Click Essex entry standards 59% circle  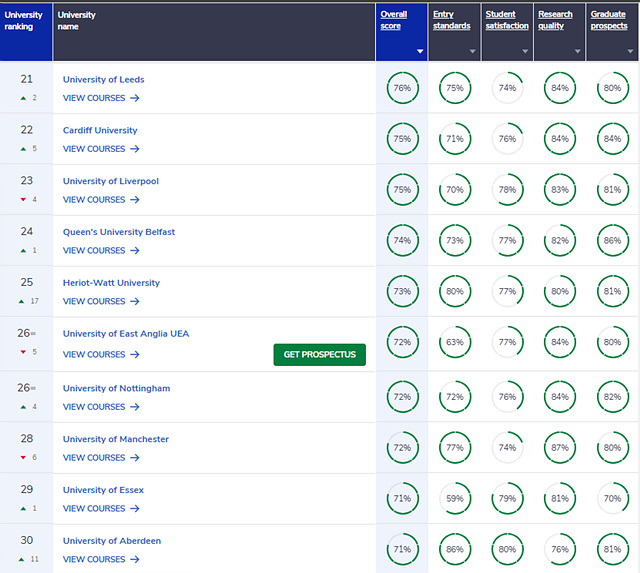(455, 498)
